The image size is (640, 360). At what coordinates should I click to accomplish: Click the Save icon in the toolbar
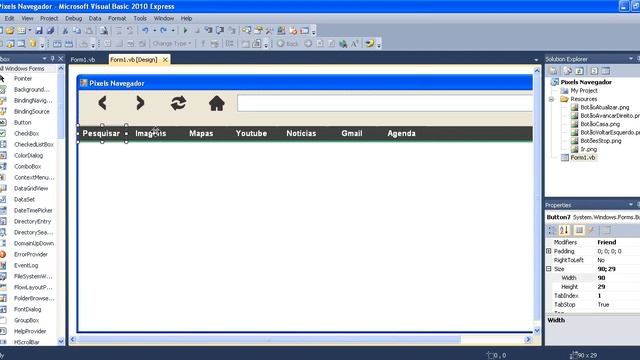[39, 31]
